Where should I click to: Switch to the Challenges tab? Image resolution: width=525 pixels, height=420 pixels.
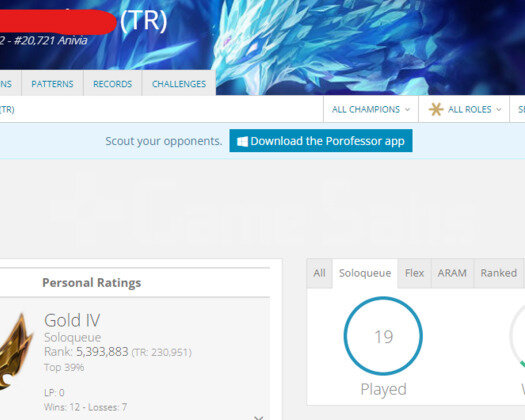[x=179, y=84]
